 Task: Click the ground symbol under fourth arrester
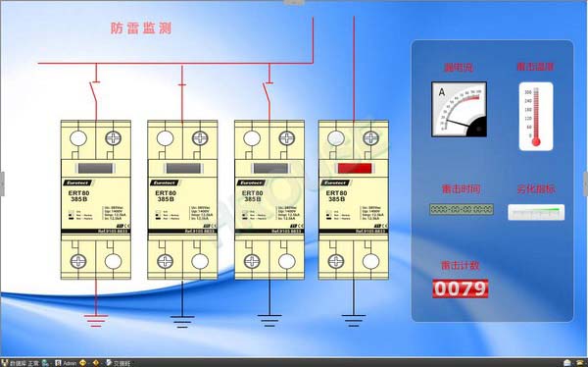pos(353,321)
